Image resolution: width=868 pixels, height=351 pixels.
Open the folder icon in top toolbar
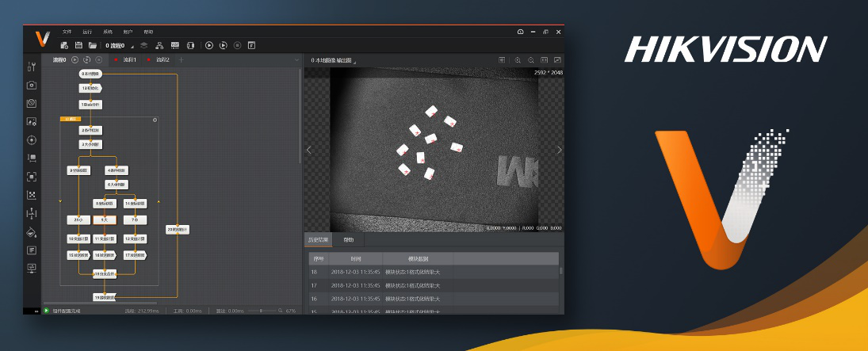click(x=93, y=45)
